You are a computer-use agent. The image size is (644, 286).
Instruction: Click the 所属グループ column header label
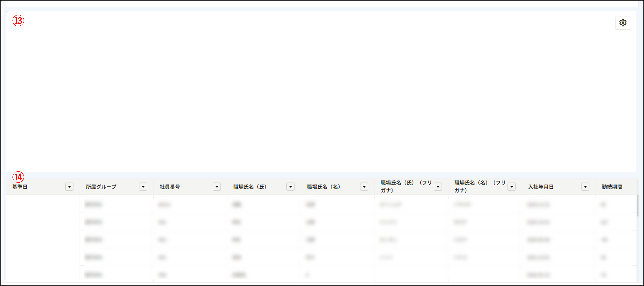101,187
